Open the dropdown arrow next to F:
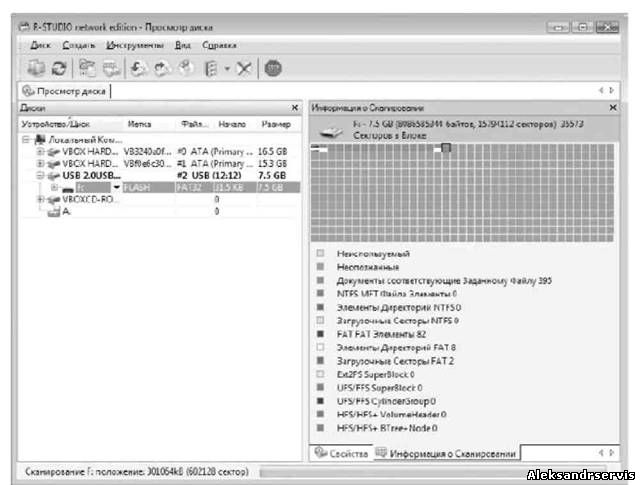Screen dimensions: 640x485 pyautogui.click(x=116, y=188)
